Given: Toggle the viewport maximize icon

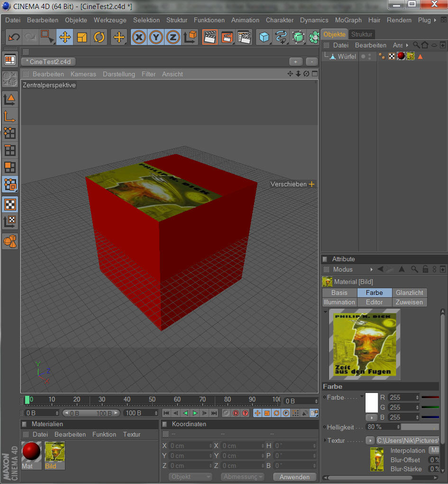Looking at the screenshot, I should coord(315,73).
